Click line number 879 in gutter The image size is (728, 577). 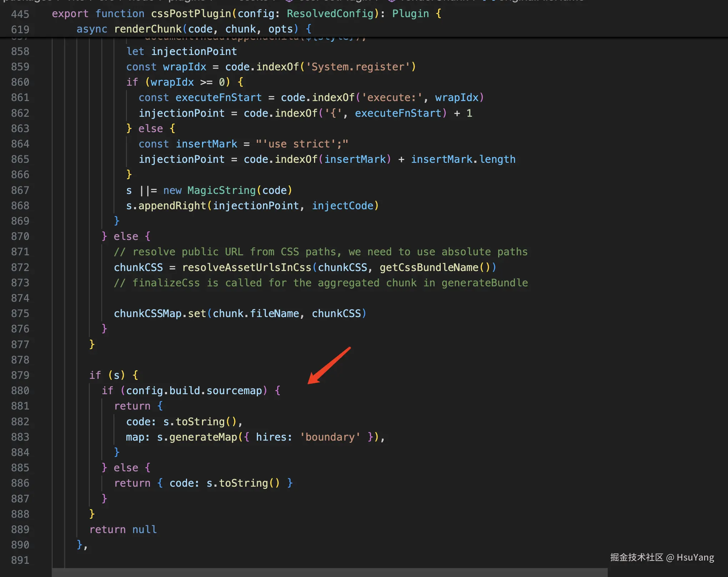pos(20,375)
